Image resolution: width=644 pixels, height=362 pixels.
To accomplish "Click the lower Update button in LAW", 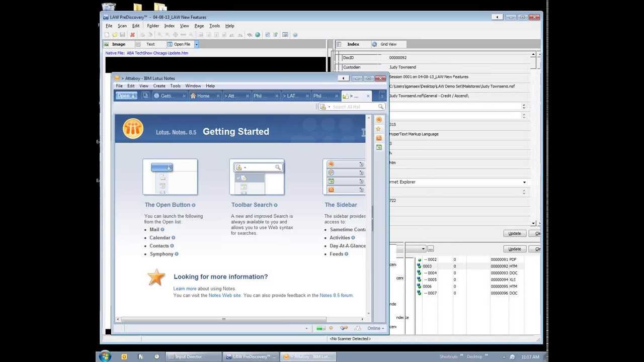I will [515, 249].
